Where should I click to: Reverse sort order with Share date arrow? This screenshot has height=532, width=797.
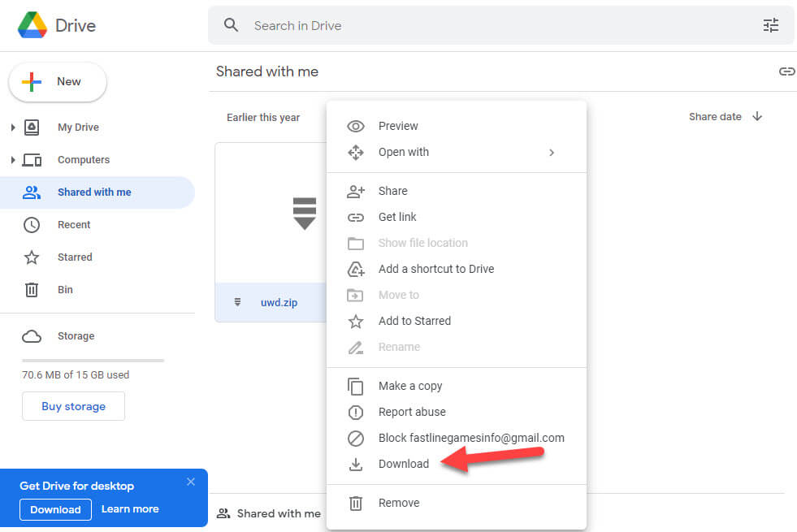(757, 116)
